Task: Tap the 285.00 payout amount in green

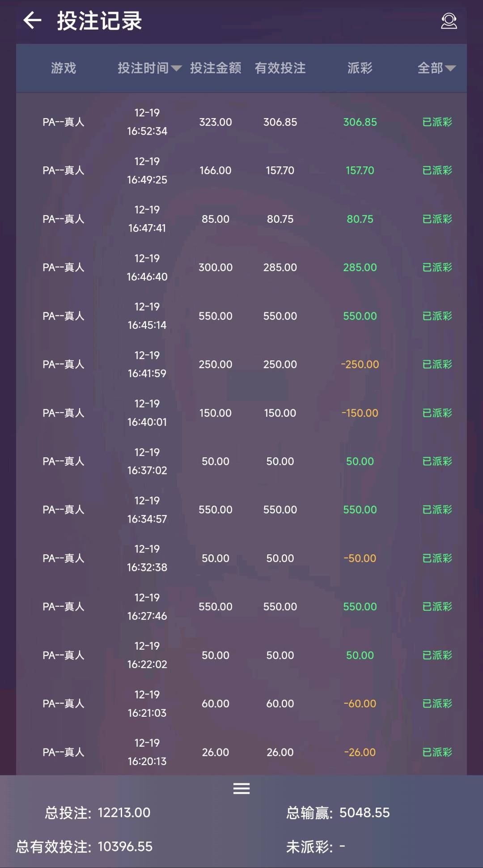Action: [x=360, y=268]
